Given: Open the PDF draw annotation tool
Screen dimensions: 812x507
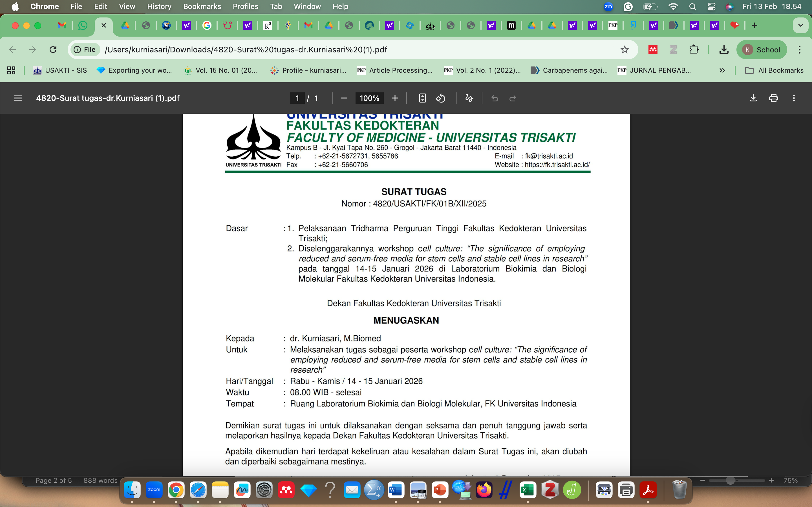Looking at the screenshot, I should 469,98.
